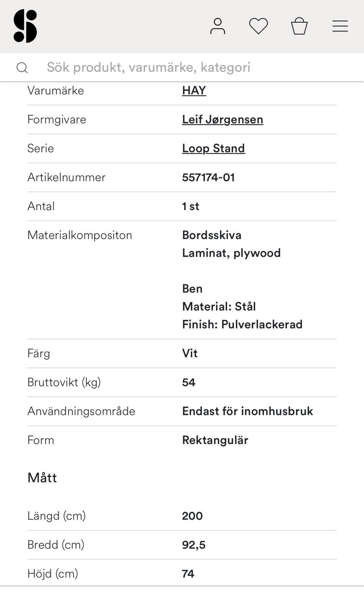Click the 'Endast för inomhusbruk' text
The image size is (364, 594).
[248, 411]
